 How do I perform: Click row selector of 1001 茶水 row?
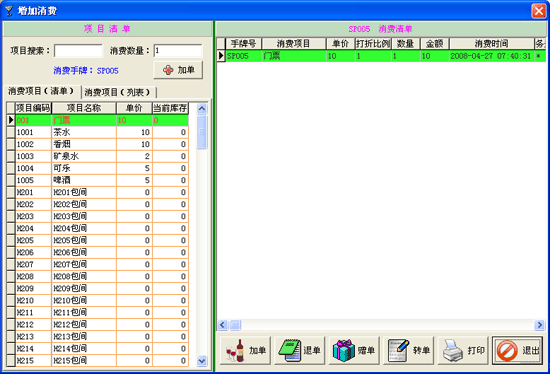point(11,132)
